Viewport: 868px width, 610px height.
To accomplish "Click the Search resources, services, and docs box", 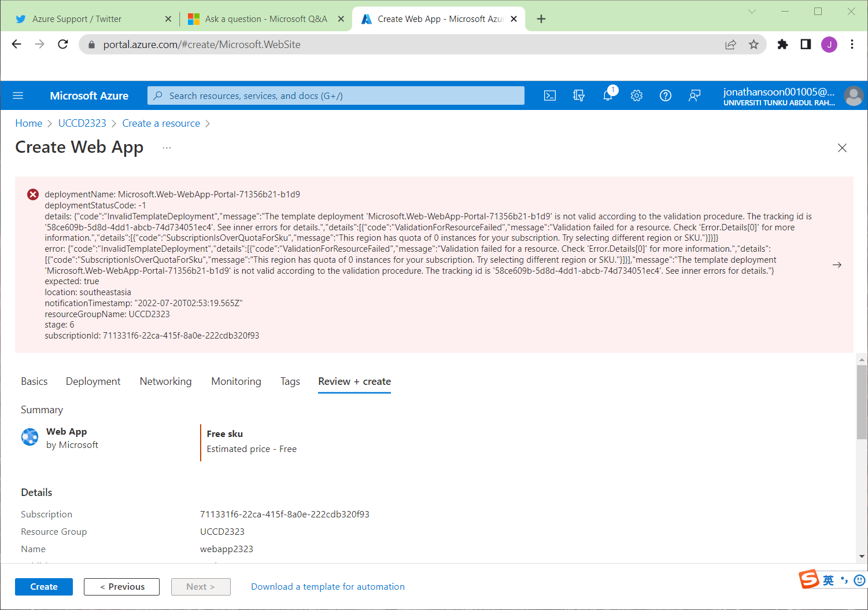I will click(x=337, y=95).
